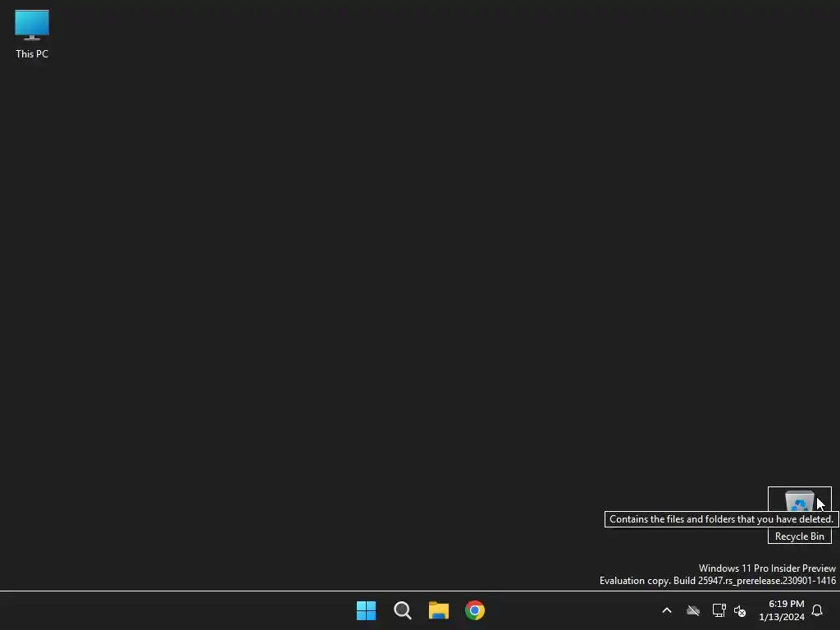Open notifications bell icon
Screen dimensions: 840x630
pyautogui.click(x=817, y=610)
